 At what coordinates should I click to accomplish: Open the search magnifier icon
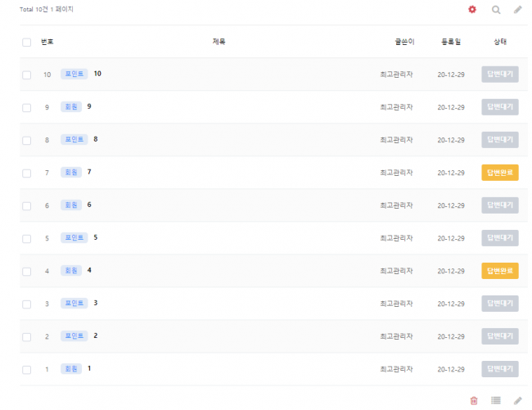[x=496, y=10]
